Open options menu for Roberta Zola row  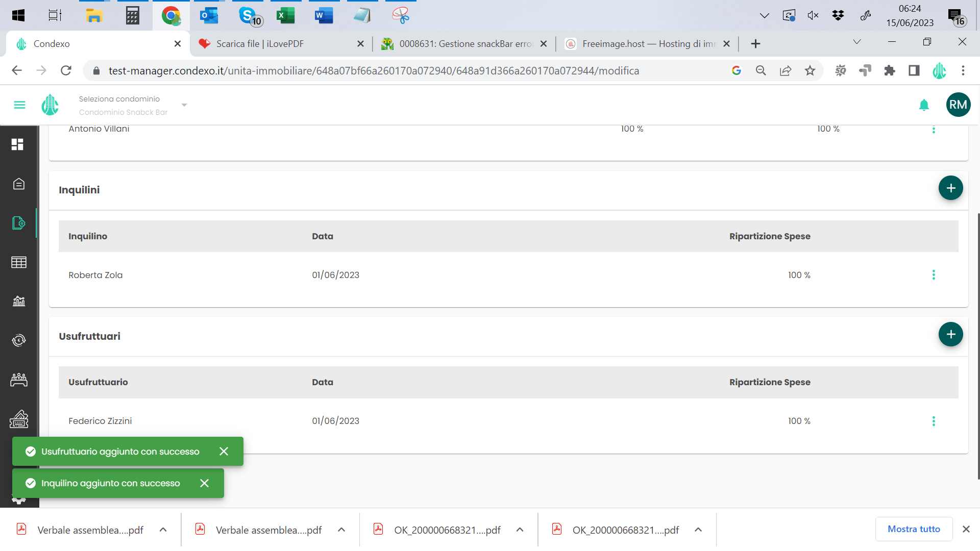tap(934, 275)
